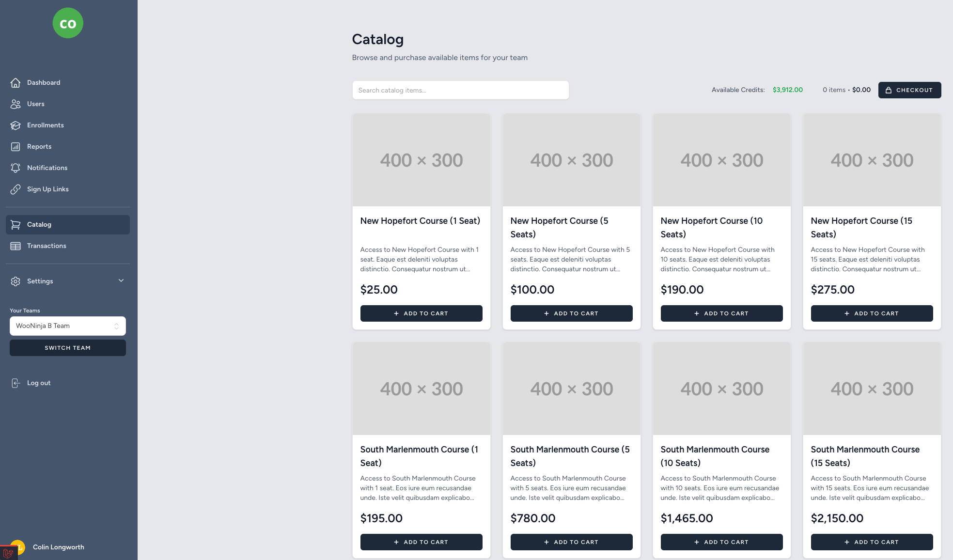Image resolution: width=953 pixels, height=560 pixels.
Task: Click the New Hopefort Course (10 Seats) thumbnail
Action: click(721, 160)
